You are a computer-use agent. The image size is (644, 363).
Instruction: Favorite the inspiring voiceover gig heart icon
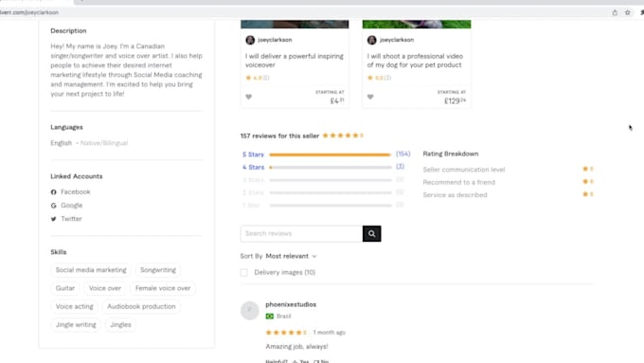tap(248, 97)
